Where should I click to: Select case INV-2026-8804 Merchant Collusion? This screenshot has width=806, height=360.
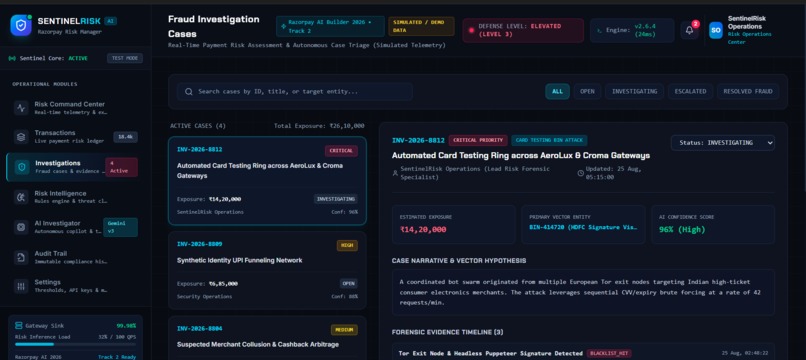click(267, 338)
